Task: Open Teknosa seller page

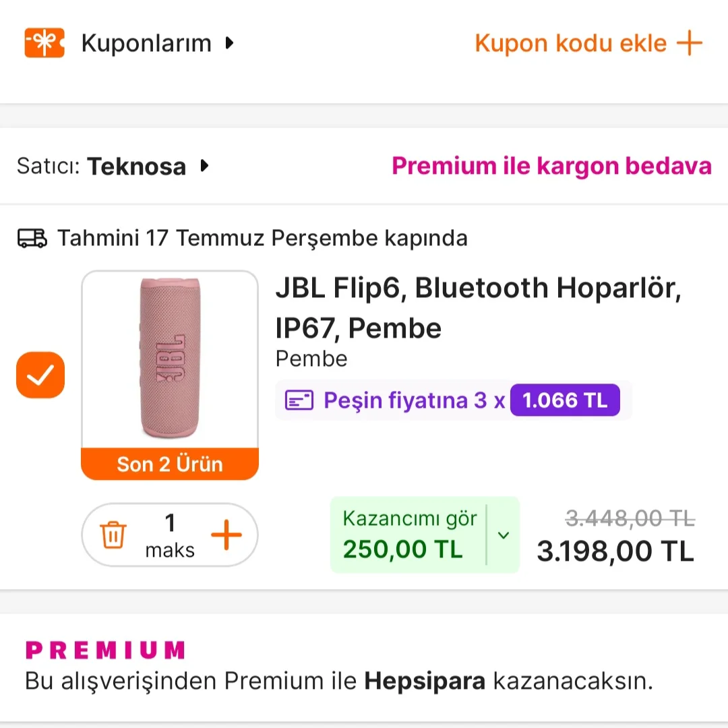Action: (x=136, y=166)
